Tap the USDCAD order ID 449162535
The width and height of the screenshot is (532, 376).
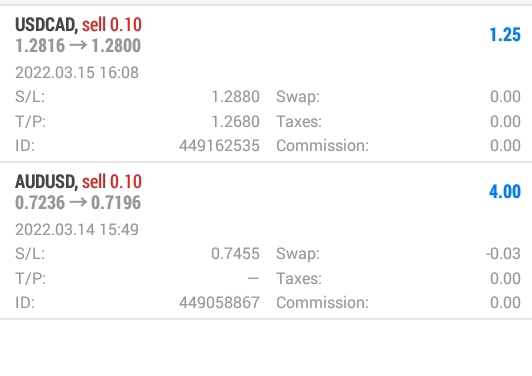tap(220, 146)
